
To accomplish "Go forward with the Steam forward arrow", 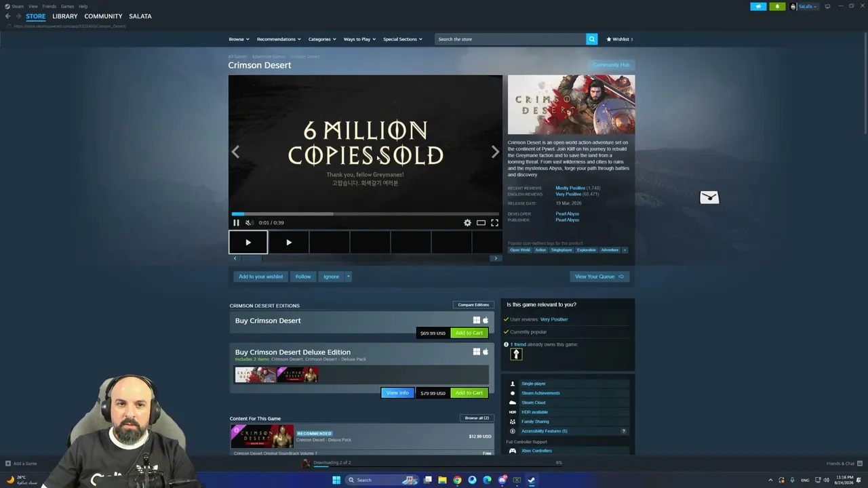I will click(18, 16).
